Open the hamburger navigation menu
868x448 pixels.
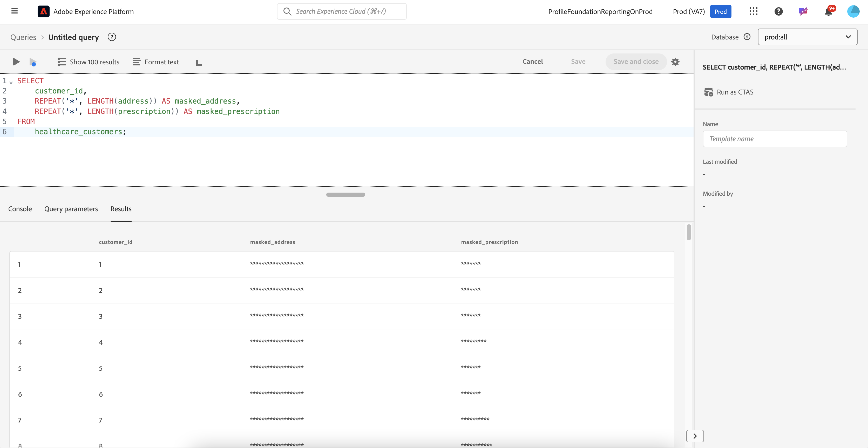click(x=15, y=11)
